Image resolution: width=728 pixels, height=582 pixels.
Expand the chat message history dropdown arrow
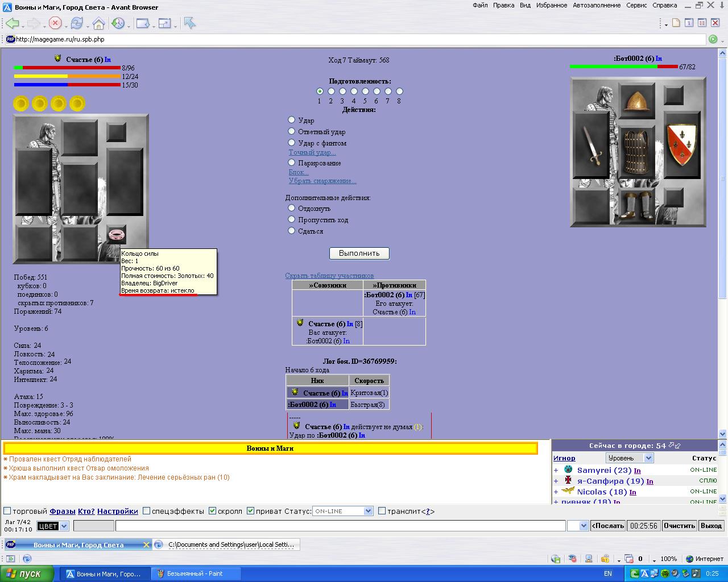[x=584, y=526]
